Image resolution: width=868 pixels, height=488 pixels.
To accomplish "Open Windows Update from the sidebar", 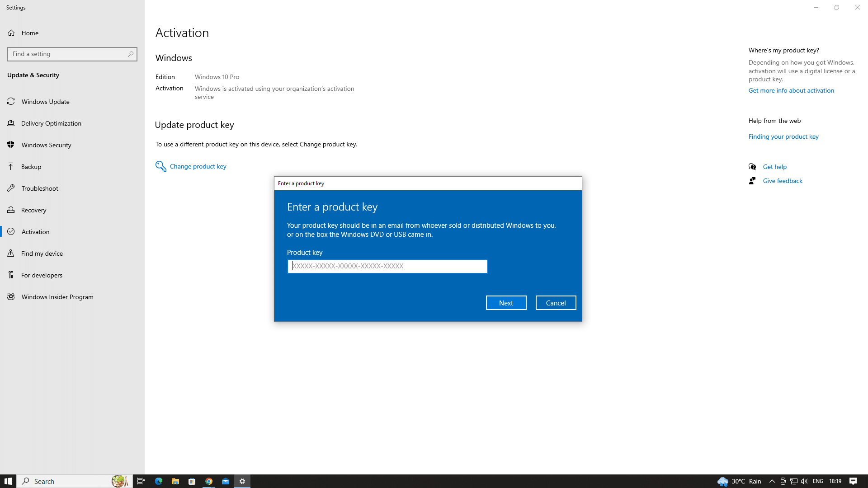I will tap(11, 102).
